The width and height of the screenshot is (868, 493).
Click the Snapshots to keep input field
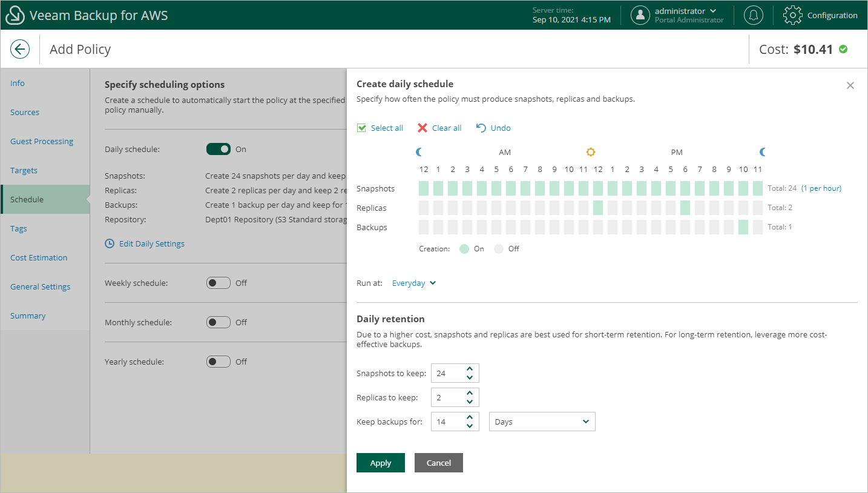pyautogui.click(x=447, y=373)
